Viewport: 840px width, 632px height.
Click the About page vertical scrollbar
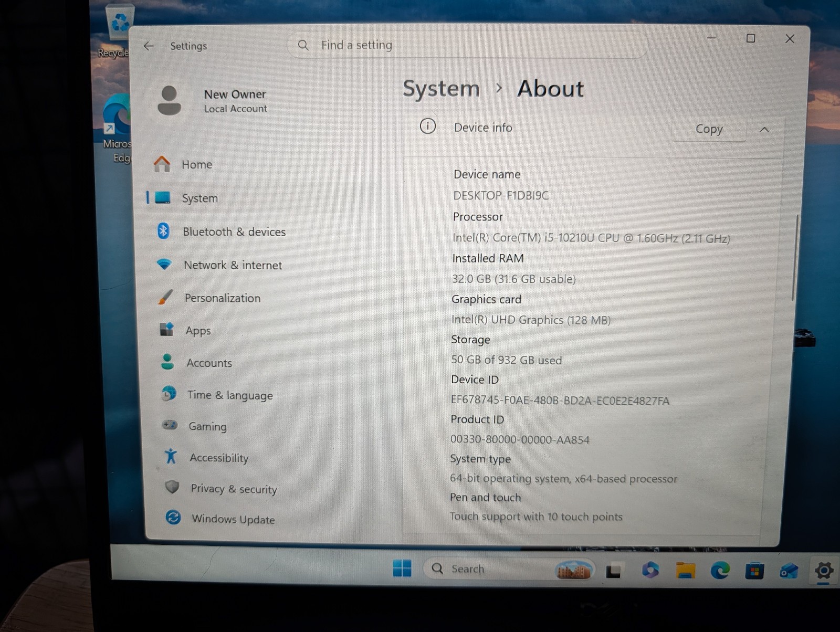(794, 257)
